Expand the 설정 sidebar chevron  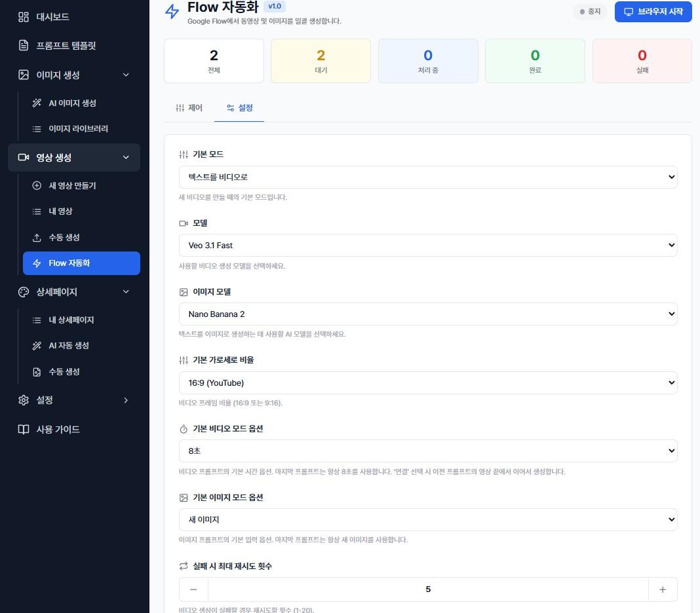pyautogui.click(x=126, y=400)
